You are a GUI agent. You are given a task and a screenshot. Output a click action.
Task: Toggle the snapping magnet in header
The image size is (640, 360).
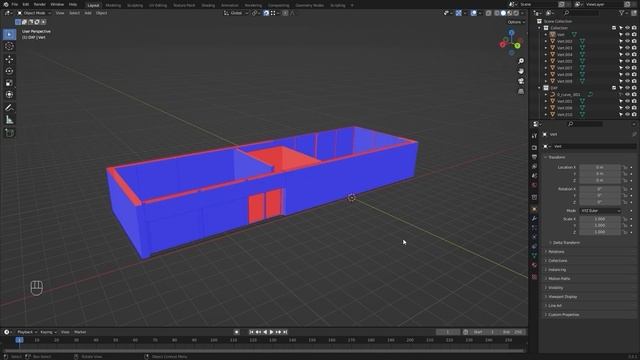click(x=266, y=13)
